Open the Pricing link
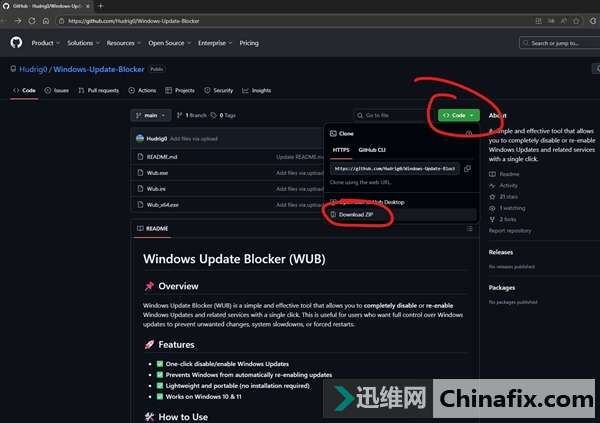This screenshot has width=600, height=423. (249, 43)
